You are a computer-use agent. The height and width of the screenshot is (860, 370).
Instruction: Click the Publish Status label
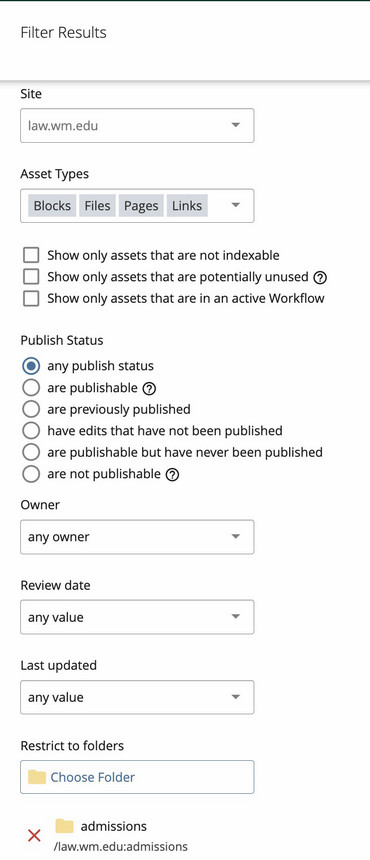pos(62,340)
